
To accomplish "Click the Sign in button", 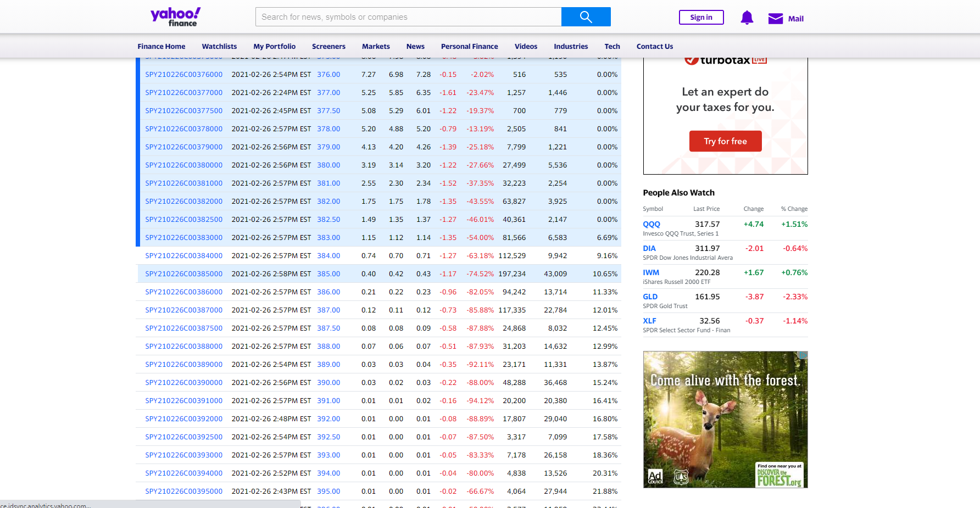I will pos(701,18).
